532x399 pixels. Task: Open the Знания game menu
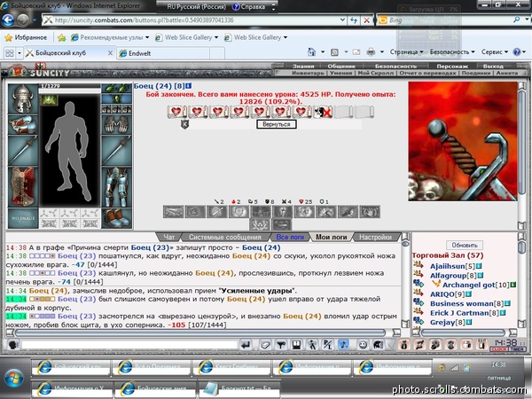tap(303, 66)
